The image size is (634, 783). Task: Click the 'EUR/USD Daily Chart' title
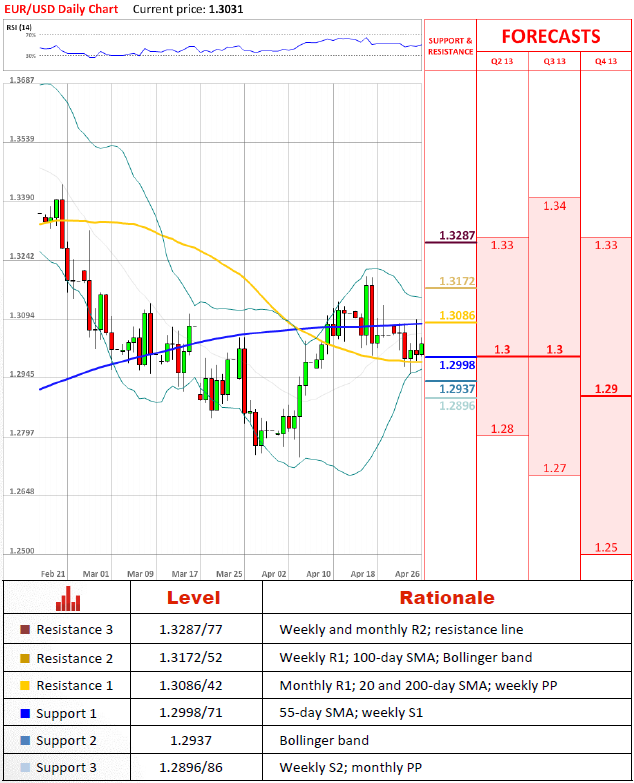pos(61,9)
